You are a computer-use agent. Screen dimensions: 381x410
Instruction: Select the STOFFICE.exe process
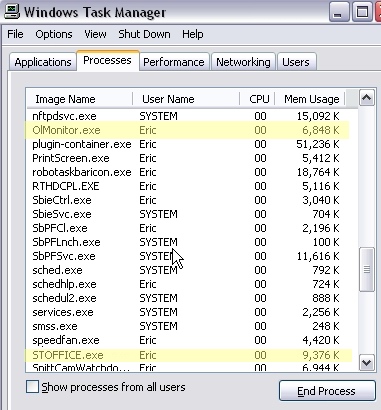(x=187, y=355)
